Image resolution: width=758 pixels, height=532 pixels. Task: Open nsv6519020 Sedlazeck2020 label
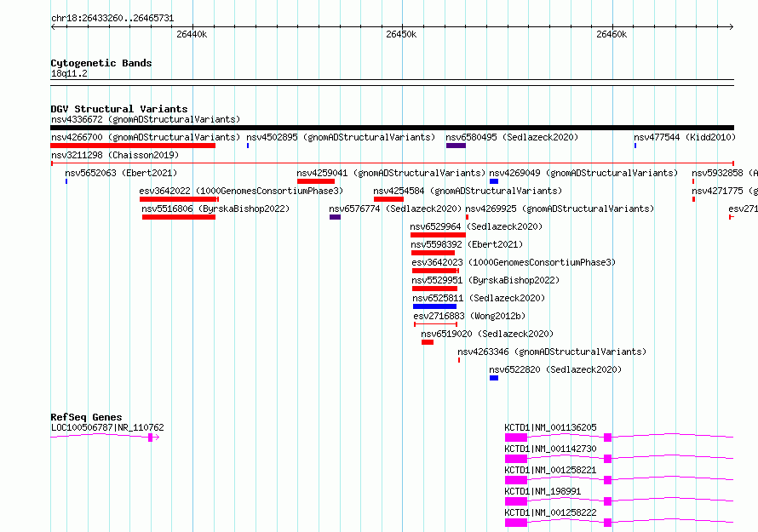click(487, 334)
